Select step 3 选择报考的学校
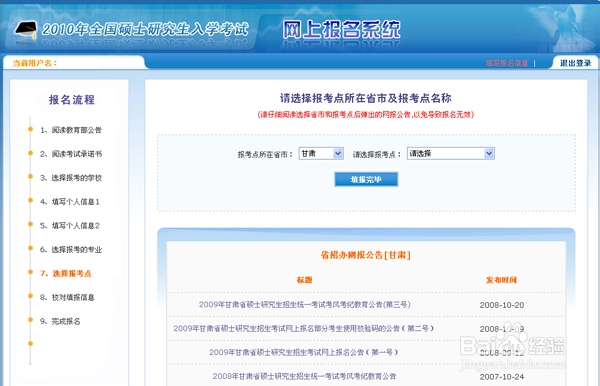 click(71, 178)
